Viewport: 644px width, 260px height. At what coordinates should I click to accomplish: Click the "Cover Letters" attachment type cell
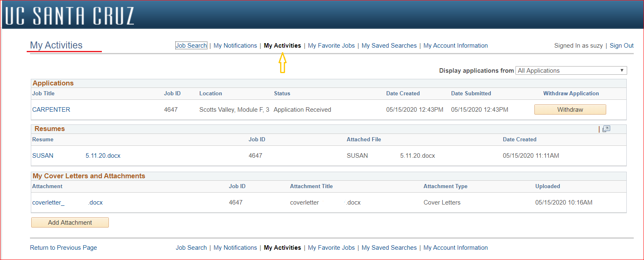point(442,202)
